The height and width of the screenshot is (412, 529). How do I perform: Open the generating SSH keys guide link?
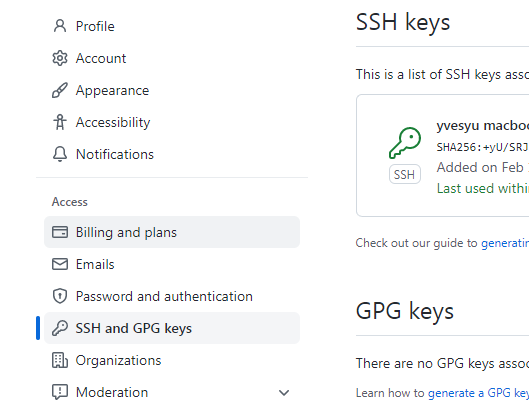[x=505, y=243]
